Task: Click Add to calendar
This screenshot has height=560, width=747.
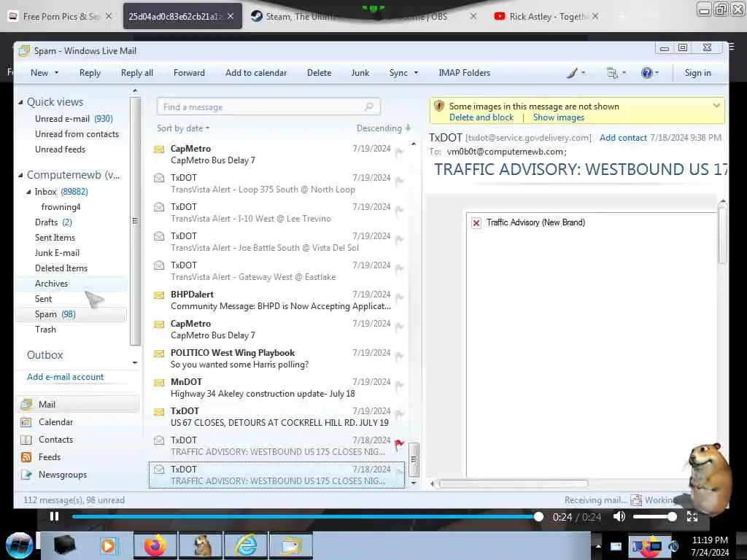Action: click(256, 73)
